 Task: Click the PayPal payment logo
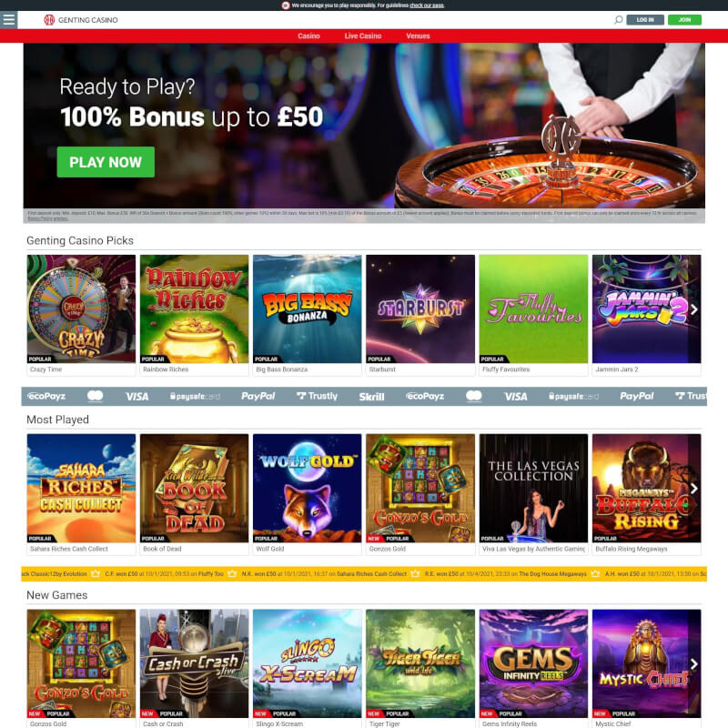pos(258,396)
